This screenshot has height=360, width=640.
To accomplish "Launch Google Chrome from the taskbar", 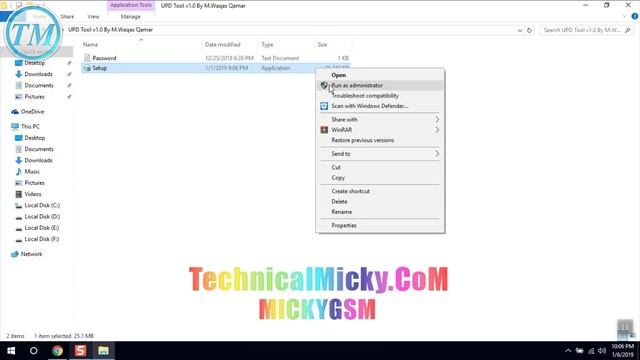I will tap(57, 351).
